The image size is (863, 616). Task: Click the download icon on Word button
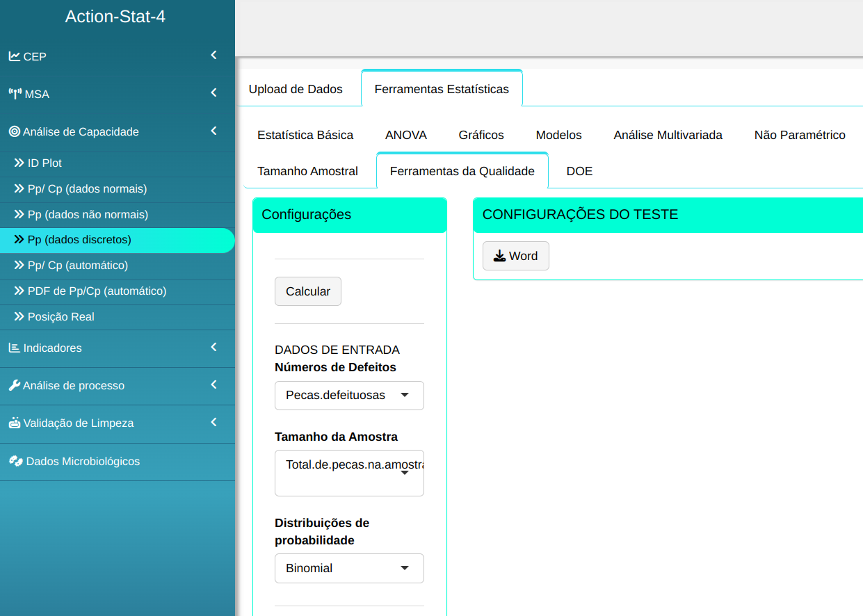coord(499,256)
